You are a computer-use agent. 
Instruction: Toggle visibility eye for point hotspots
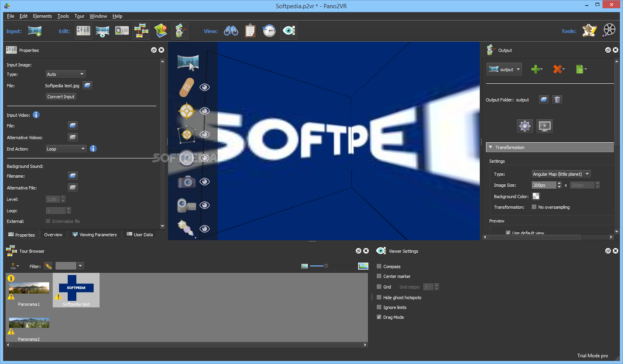[x=204, y=111]
